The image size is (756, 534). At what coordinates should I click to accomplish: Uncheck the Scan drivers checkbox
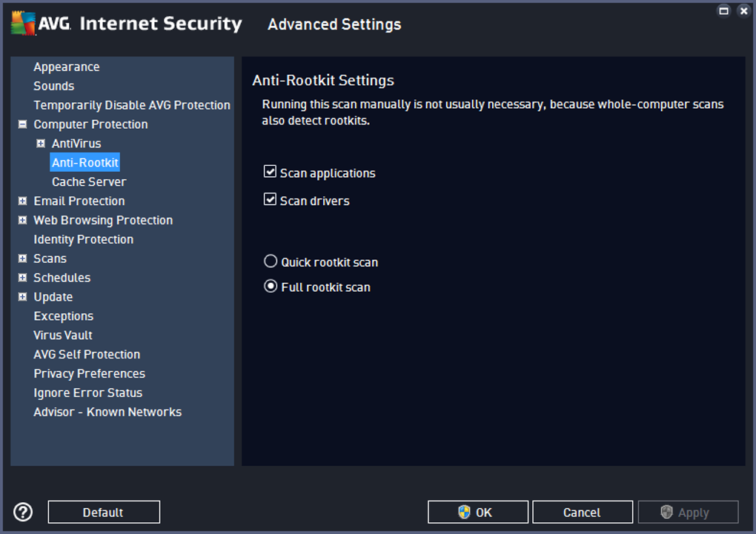coord(270,200)
